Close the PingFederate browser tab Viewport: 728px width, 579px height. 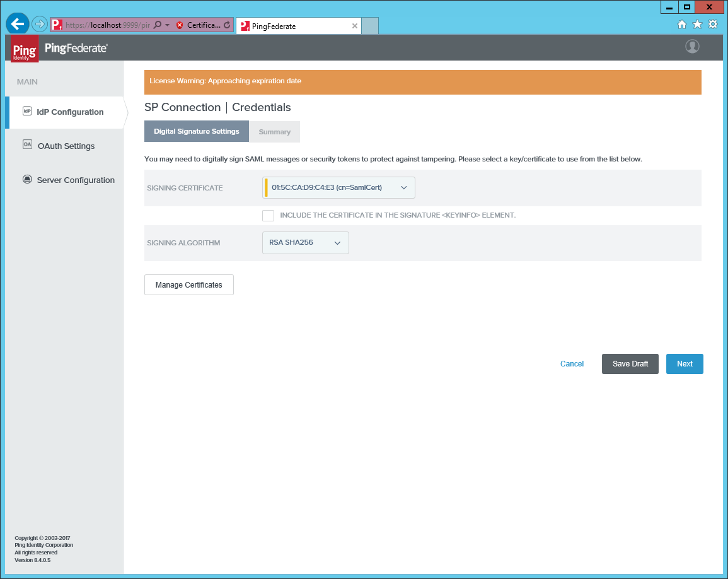pyautogui.click(x=355, y=26)
